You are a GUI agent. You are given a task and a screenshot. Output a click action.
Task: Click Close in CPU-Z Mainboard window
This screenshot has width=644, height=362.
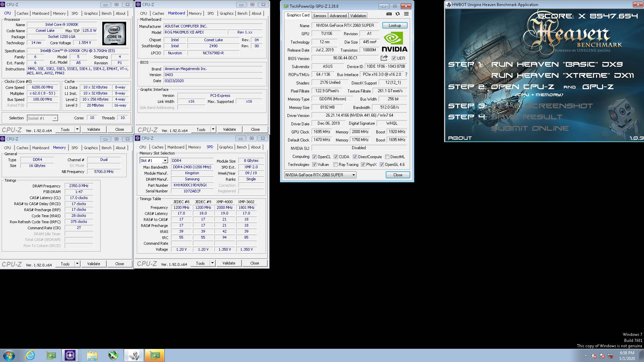click(x=255, y=129)
